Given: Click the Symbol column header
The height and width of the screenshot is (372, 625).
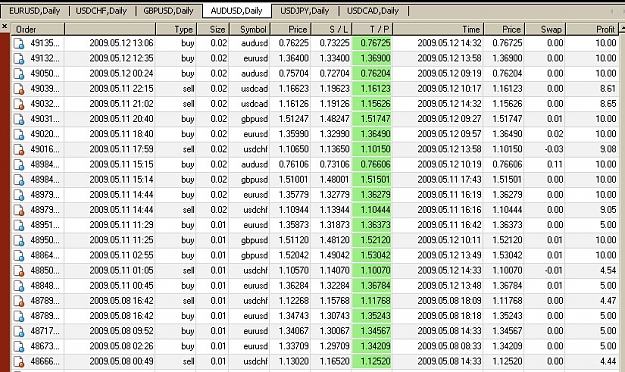Looking at the screenshot, I should [x=249, y=29].
